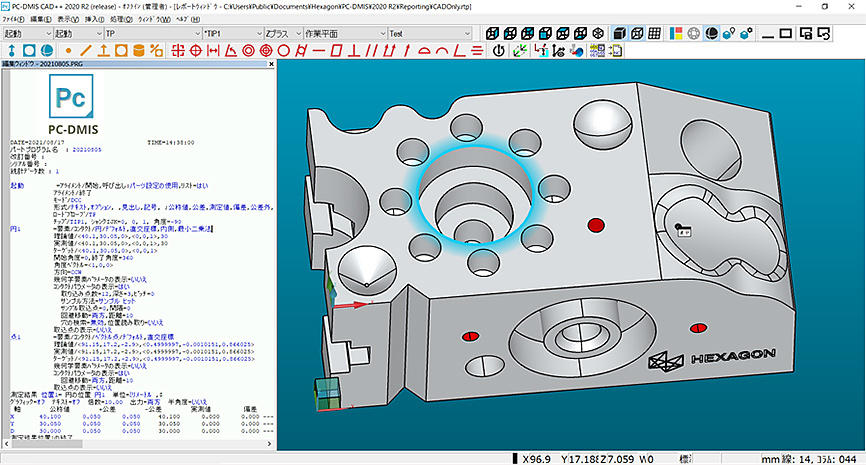Click the X96.9 status bar readout
Screen dimensions: 866x465
click(x=536, y=459)
